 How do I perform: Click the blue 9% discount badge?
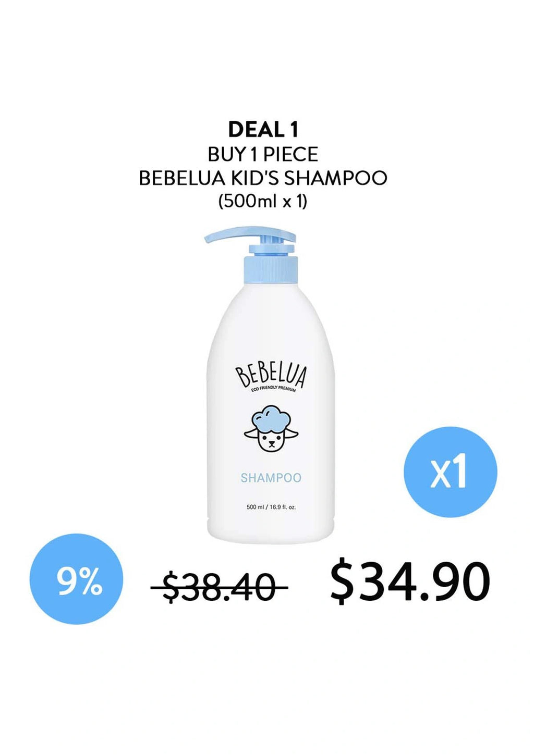click(76, 579)
